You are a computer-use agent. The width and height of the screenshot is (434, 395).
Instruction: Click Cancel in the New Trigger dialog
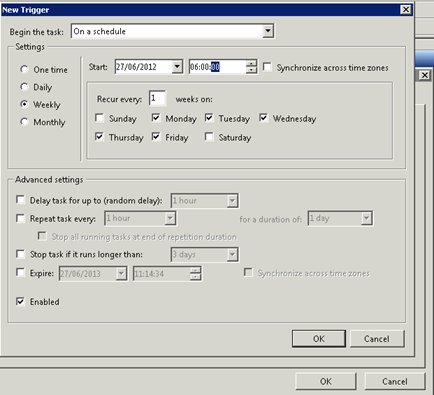coord(377,339)
